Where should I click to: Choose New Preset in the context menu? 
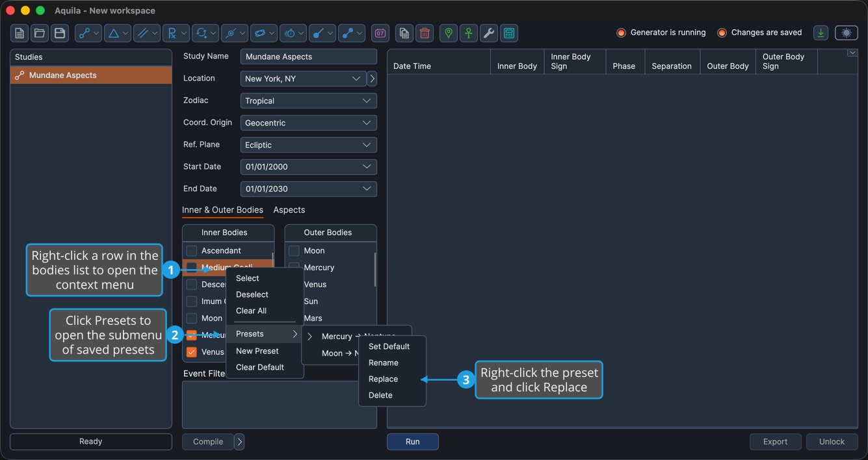pyautogui.click(x=265, y=351)
